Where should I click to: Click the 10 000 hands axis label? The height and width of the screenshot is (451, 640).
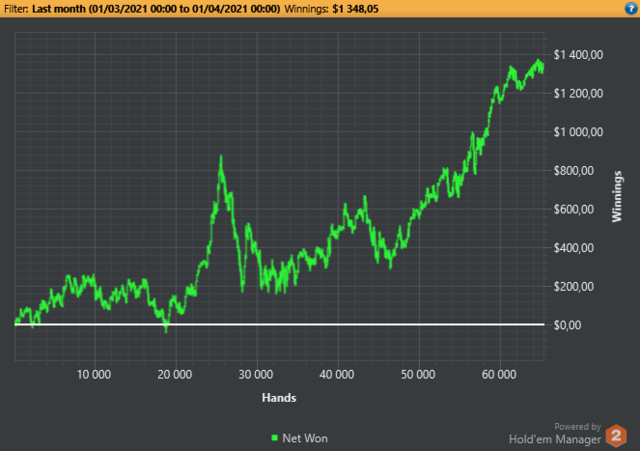(94, 374)
